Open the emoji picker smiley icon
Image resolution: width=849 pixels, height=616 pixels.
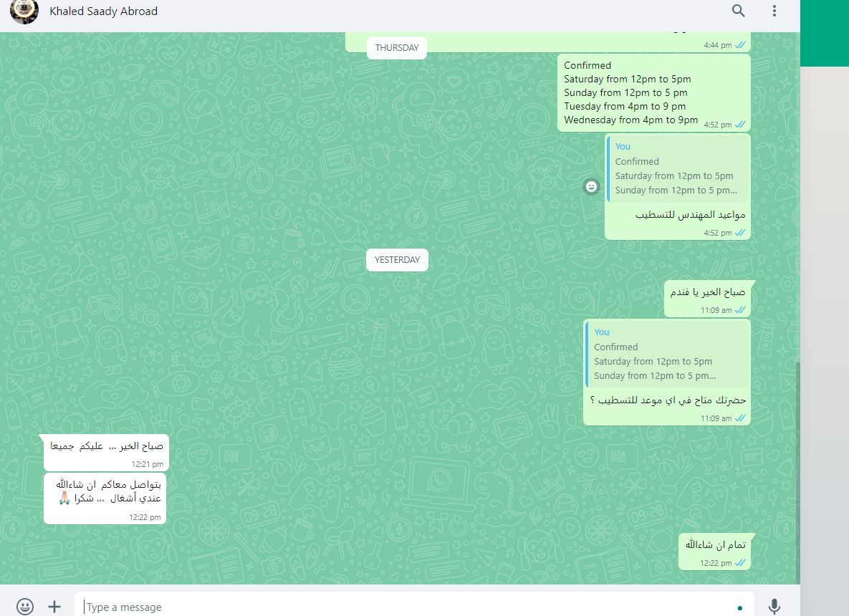point(25,606)
